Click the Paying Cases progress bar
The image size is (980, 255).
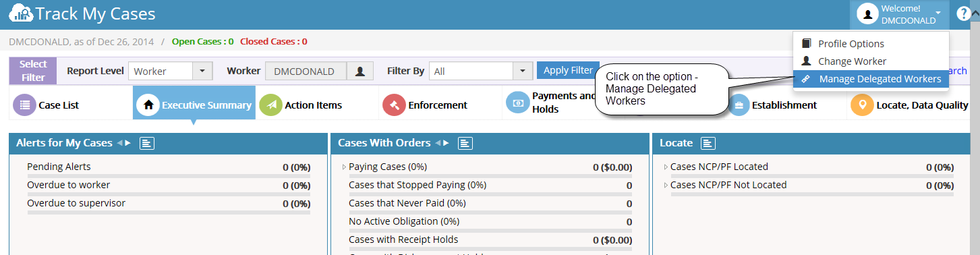pyautogui.click(x=490, y=176)
